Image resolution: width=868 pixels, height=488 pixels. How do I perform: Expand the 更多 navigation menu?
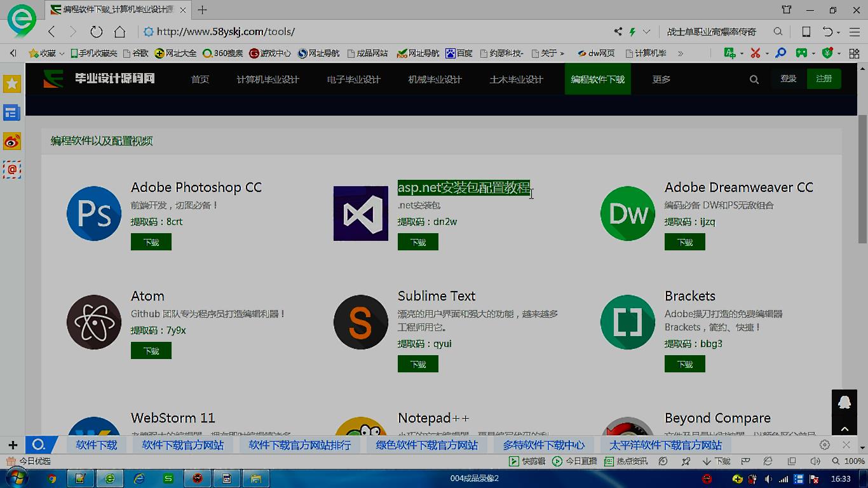click(x=661, y=79)
